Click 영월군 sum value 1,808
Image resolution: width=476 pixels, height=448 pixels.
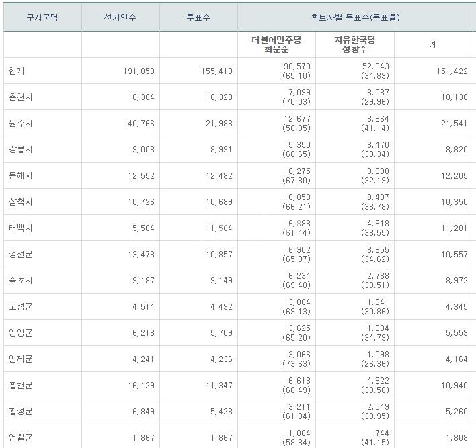[x=457, y=438]
